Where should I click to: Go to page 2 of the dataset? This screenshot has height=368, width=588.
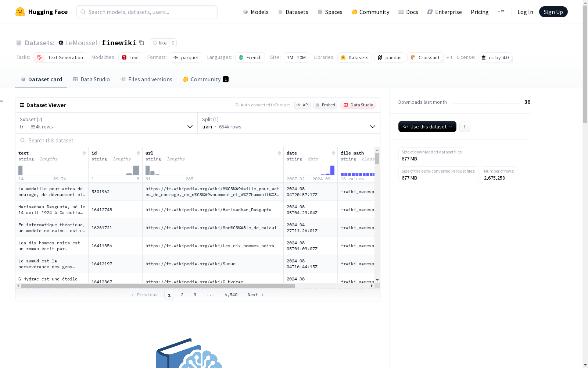[182, 295]
